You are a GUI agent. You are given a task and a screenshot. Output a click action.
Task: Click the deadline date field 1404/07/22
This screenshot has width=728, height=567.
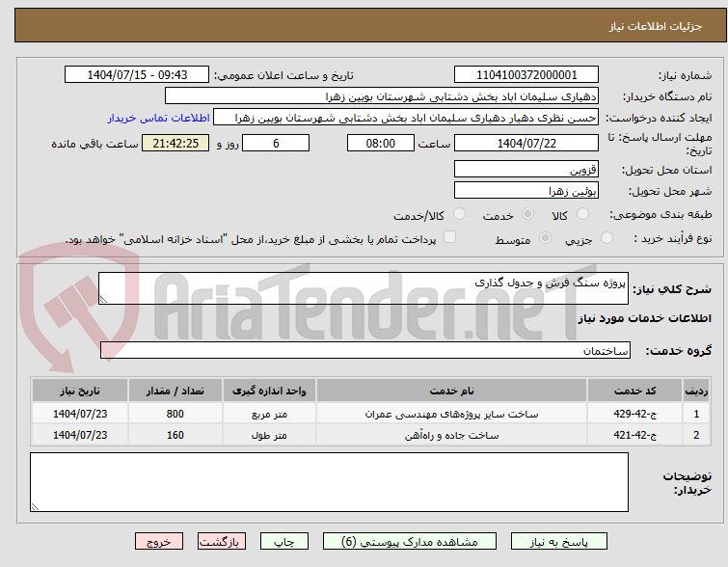coord(526,143)
